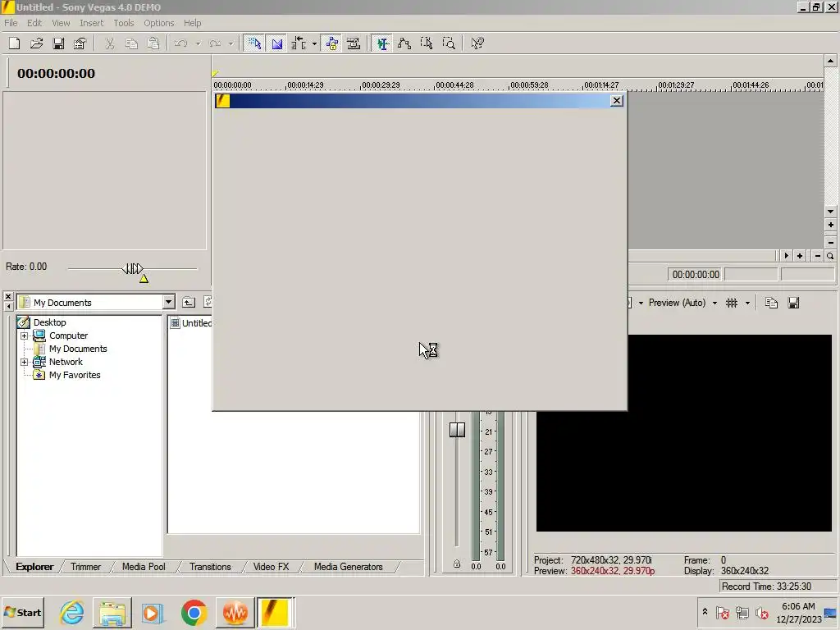840x630 pixels.
Task: Open the Insert menu
Action: pos(92,23)
